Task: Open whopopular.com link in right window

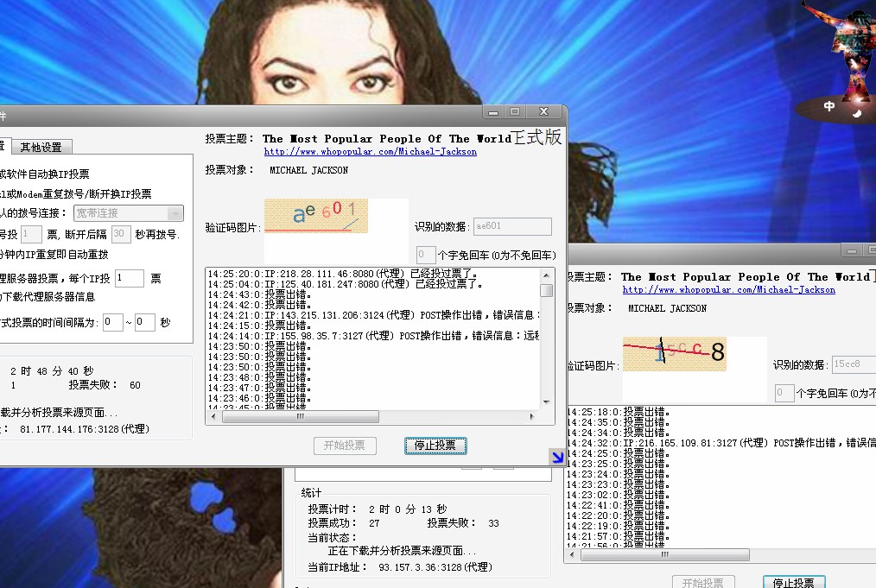Action: [728, 290]
